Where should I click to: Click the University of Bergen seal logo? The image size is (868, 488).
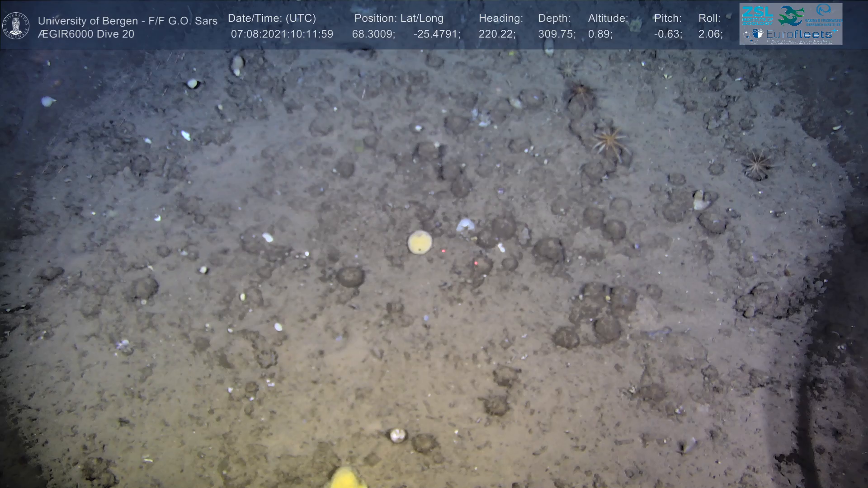point(16,26)
